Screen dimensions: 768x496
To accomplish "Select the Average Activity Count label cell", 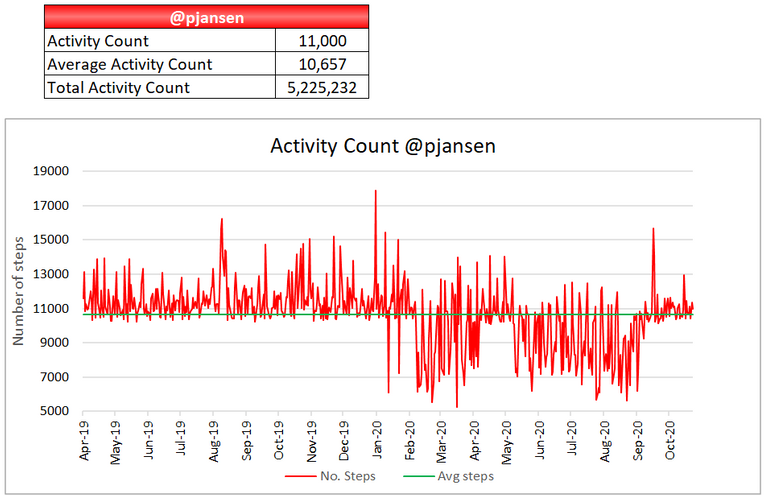I will [160, 64].
